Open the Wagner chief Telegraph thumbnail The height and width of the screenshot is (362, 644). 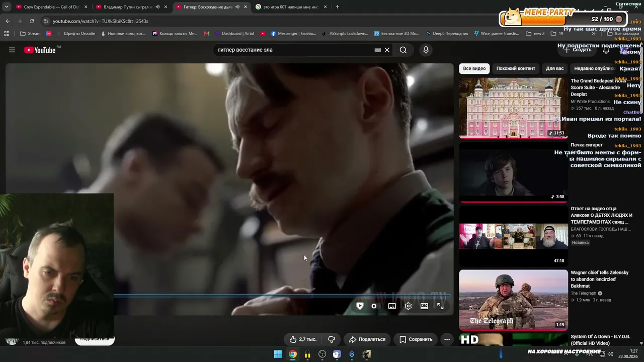click(x=513, y=300)
